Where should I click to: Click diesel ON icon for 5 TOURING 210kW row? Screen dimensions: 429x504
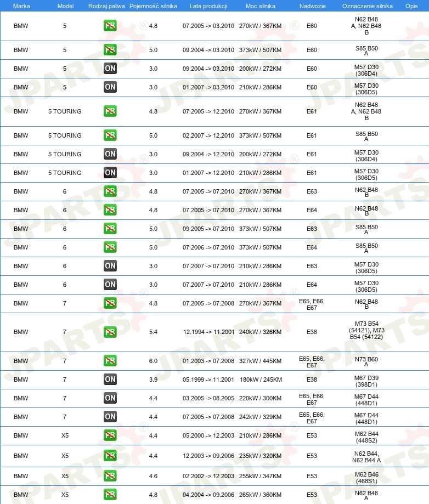[110, 173]
